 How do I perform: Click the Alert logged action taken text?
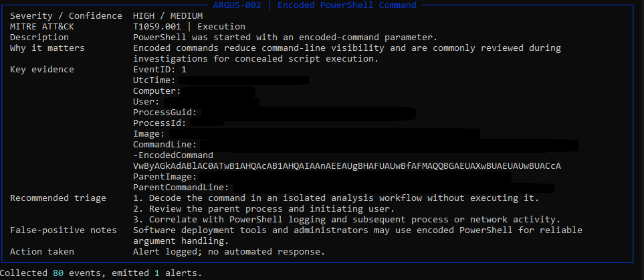pos(229,252)
